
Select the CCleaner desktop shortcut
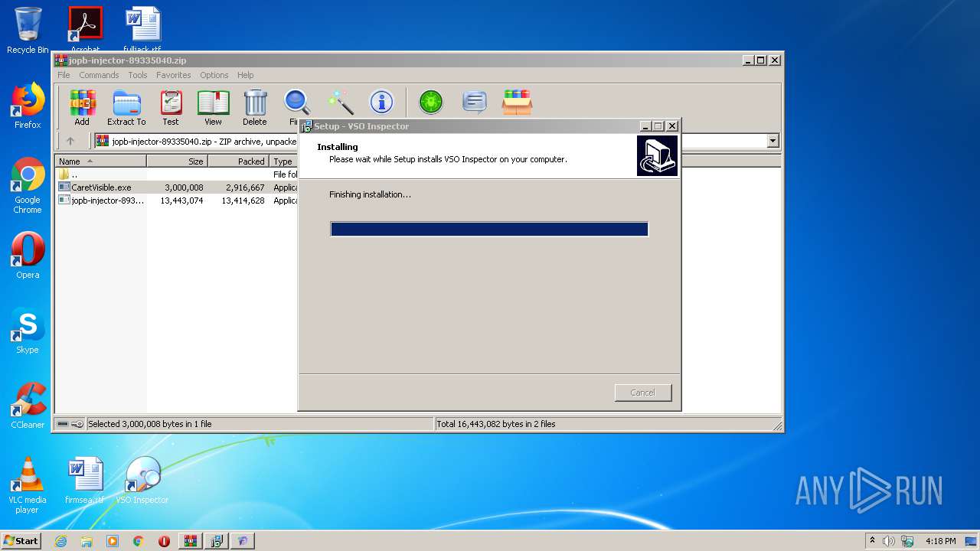[28, 406]
